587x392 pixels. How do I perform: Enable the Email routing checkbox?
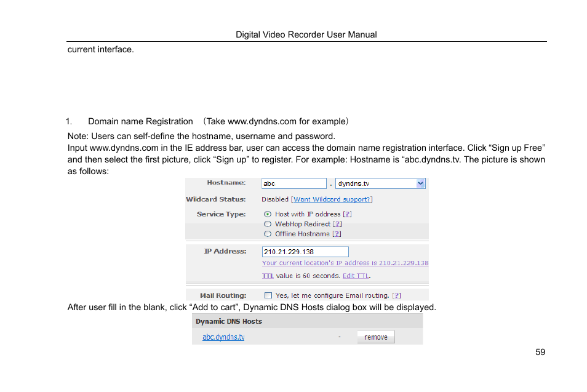tap(268, 295)
